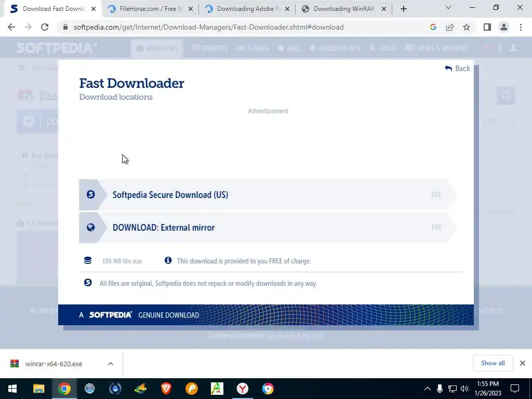Open the notification center
The width and height of the screenshot is (532, 399).
pos(515,389)
